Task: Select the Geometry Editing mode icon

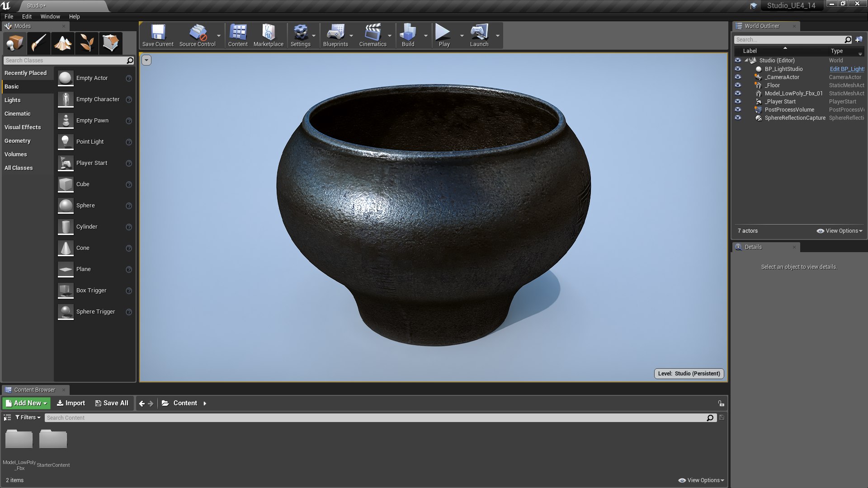Action: (x=111, y=43)
